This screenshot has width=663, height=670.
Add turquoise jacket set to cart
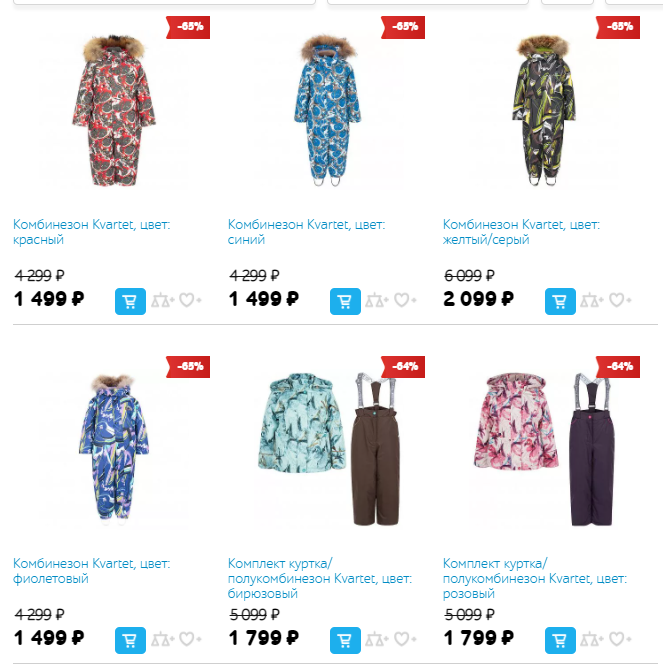click(x=345, y=640)
